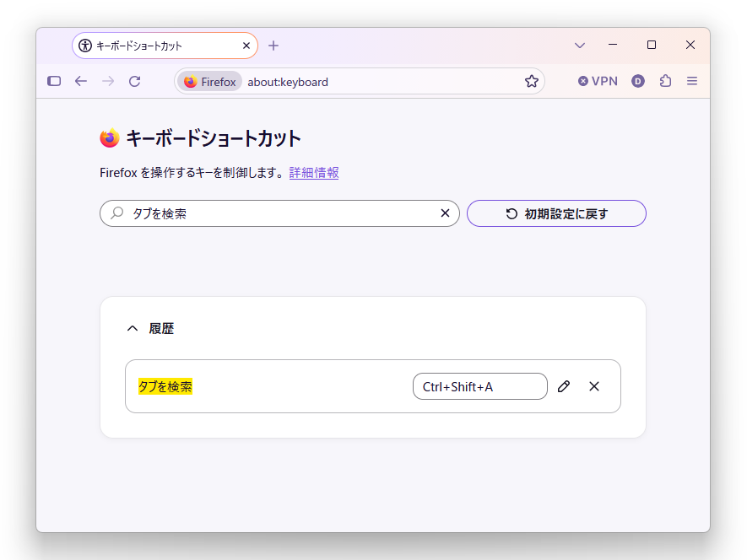Minimize the Firefox window

[x=613, y=45]
